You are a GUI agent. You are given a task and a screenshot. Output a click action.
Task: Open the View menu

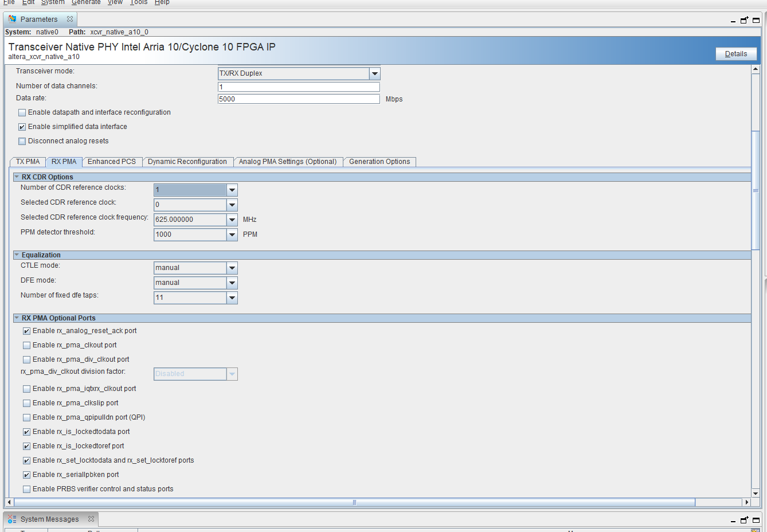(x=115, y=2)
